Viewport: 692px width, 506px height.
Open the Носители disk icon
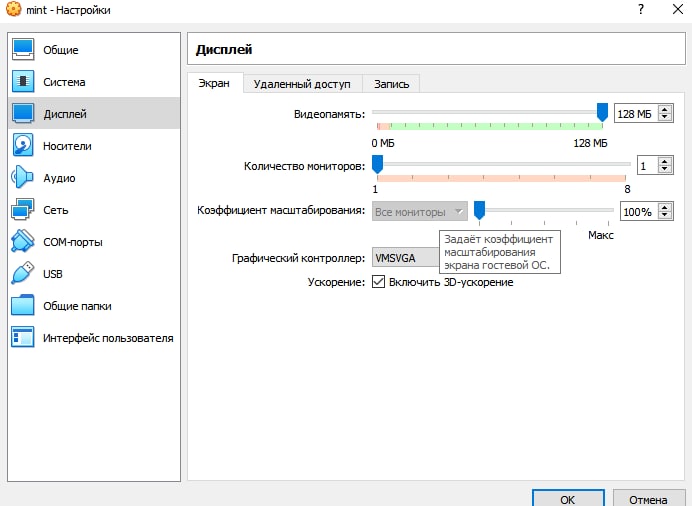coord(23,146)
